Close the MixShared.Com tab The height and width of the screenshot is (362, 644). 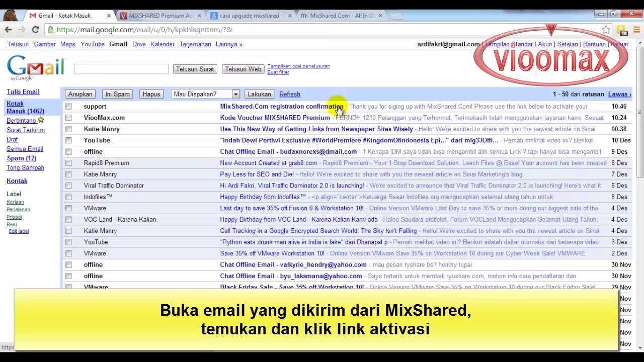click(380, 16)
